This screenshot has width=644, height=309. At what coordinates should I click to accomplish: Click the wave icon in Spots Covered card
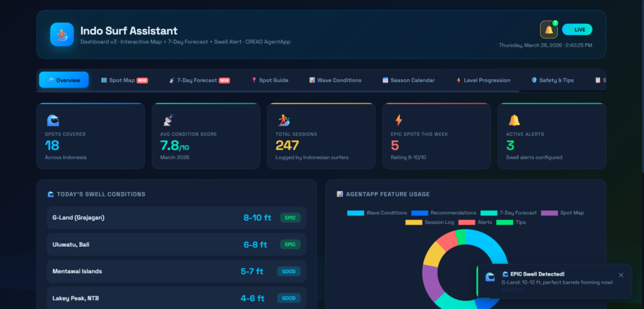(x=53, y=120)
